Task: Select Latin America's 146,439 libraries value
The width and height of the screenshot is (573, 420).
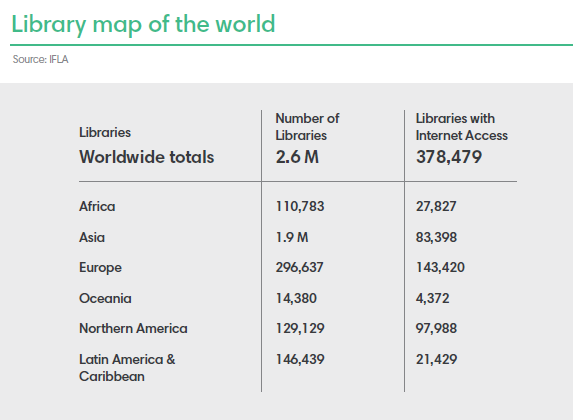Action: [300, 359]
